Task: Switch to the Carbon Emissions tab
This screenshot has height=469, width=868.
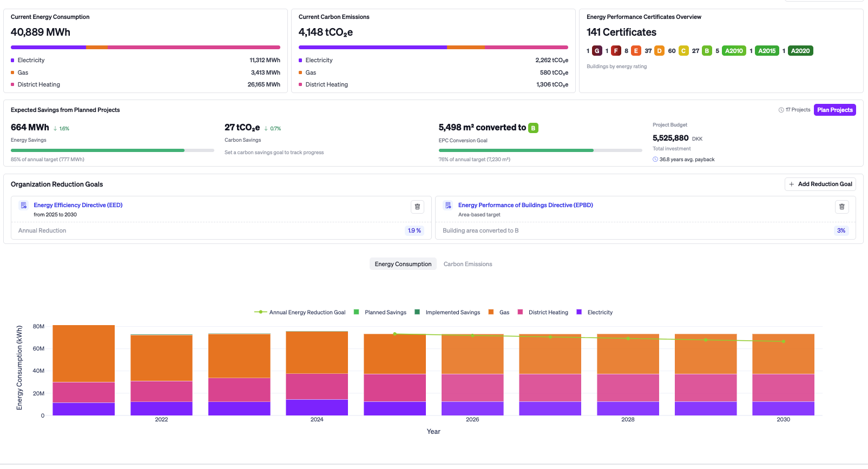Action: tap(468, 264)
